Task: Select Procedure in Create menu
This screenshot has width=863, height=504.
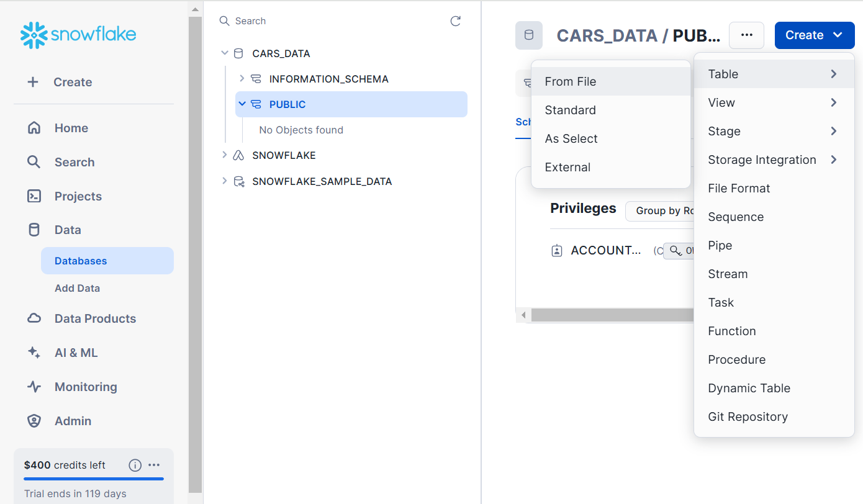Action: point(774,359)
